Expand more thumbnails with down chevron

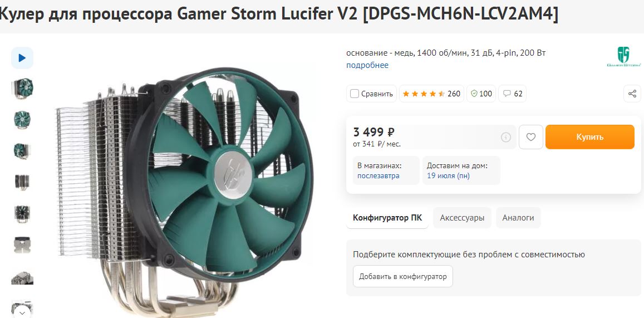click(x=22, y=312)
